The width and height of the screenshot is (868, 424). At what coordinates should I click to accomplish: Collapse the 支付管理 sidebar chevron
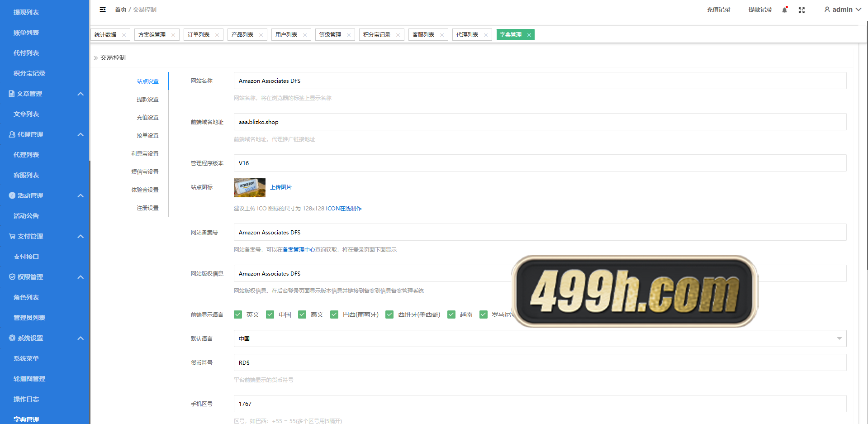coord(81,236)
